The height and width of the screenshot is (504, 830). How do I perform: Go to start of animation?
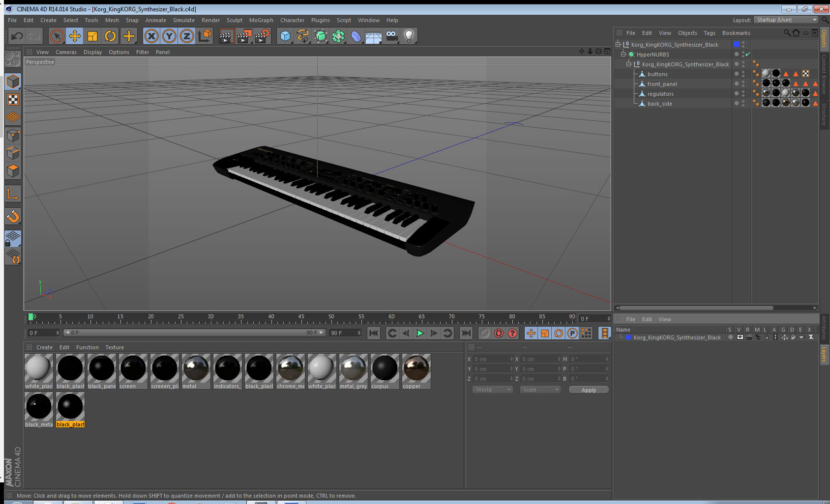pyautogui.click(x=374, y=333)
